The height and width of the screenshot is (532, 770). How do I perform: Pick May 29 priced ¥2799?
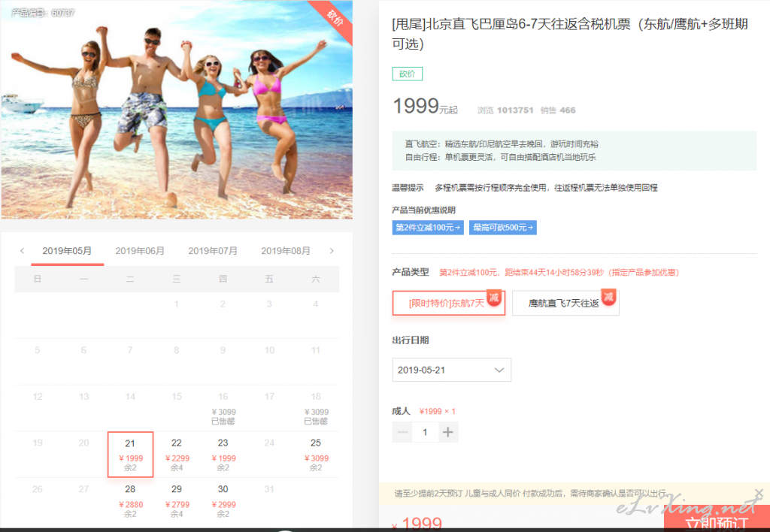point(177,500)
